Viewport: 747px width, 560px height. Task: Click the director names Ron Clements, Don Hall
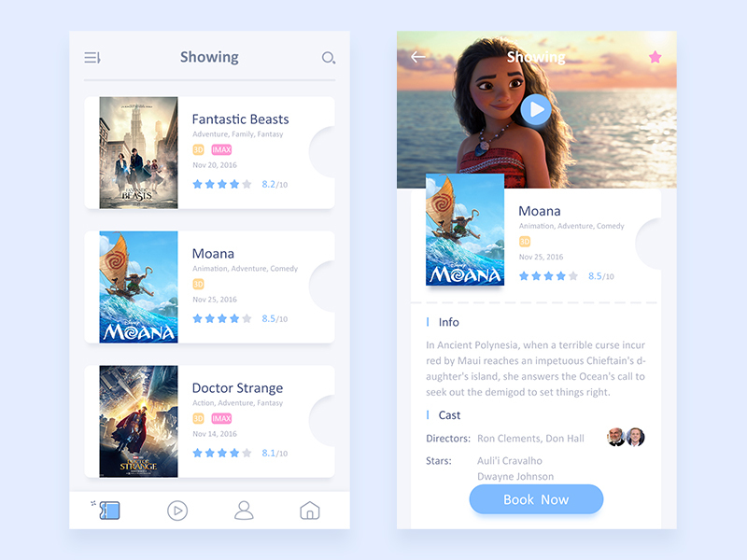pos(530,439)
